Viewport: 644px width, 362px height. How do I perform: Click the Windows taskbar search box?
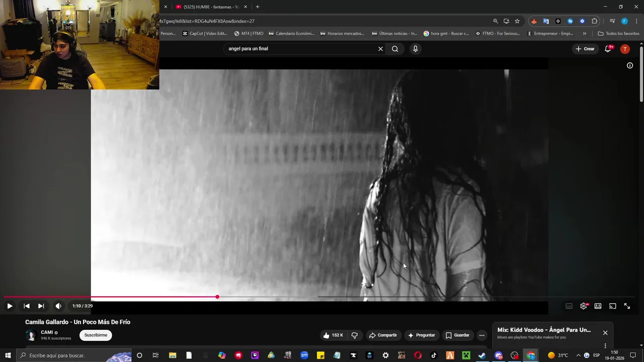pos(74,355)
